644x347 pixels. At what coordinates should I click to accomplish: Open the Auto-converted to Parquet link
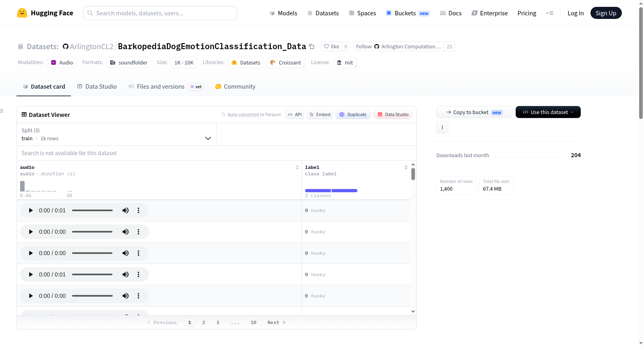[243, 114]
